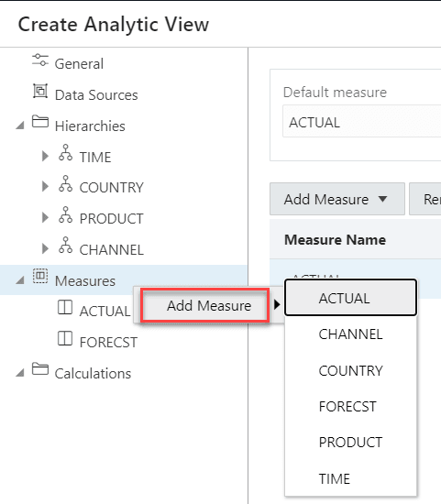Select the Calculations tree label
The width and height of the screenshot is (441, 504).
[x=93, y=373]
